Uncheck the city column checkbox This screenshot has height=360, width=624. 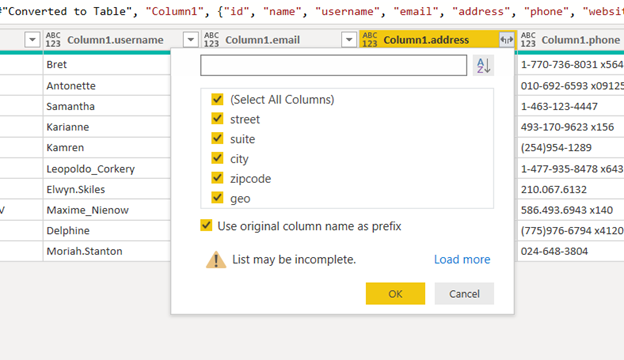[217, 158]
